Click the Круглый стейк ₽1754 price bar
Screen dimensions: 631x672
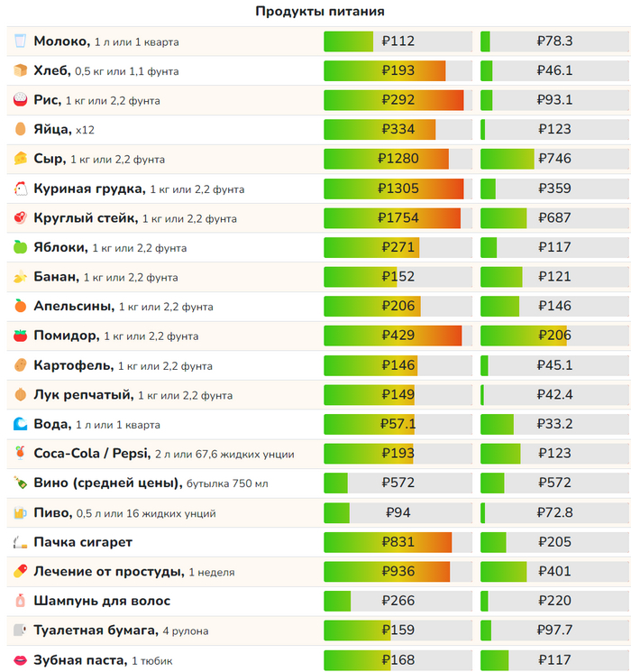[x=398, y=218]
